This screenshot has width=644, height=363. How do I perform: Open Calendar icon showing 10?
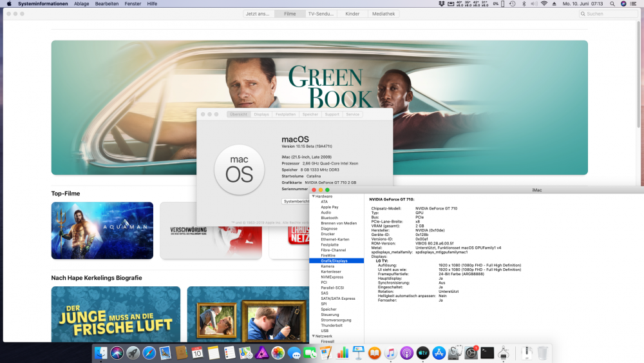[x=198, y=353]
